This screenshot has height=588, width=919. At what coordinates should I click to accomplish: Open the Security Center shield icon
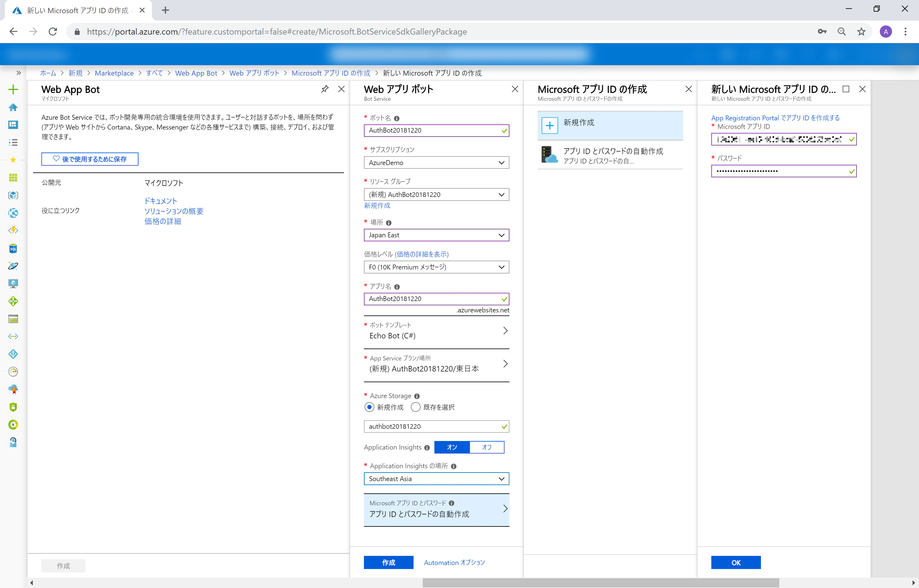pos(13,407)
